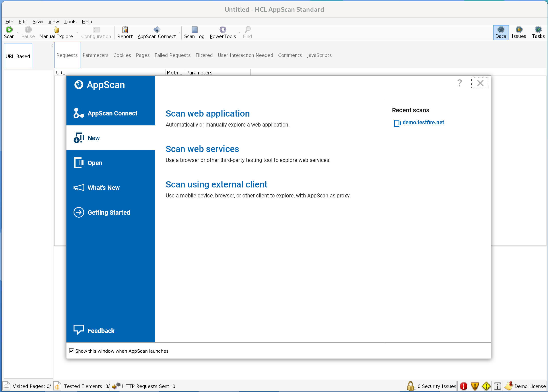Screen dimensions: 548x392
Task: Expand the AppScan Connect dropdown arrow
Action: [179, 33]
